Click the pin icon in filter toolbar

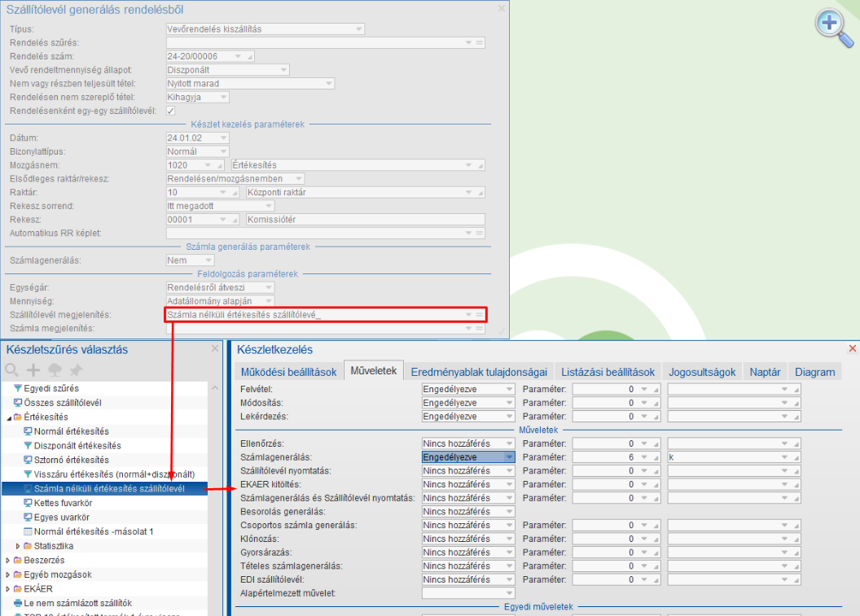[76, 369]
